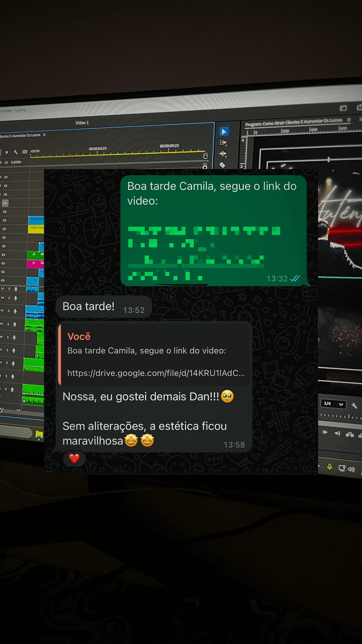Select the Ripple Edit tool
The height and width of the screenshot is (644, 362).
[223, 154]
